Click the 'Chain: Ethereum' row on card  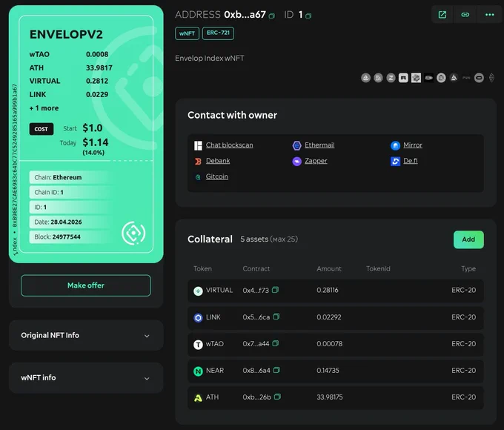pyautogui.click(x=71, y=177)
